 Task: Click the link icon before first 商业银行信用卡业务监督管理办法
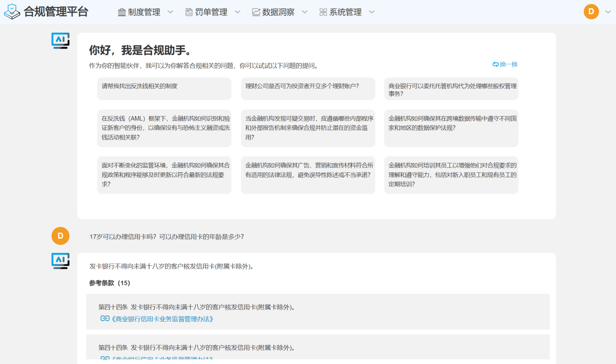click(105, 319)
